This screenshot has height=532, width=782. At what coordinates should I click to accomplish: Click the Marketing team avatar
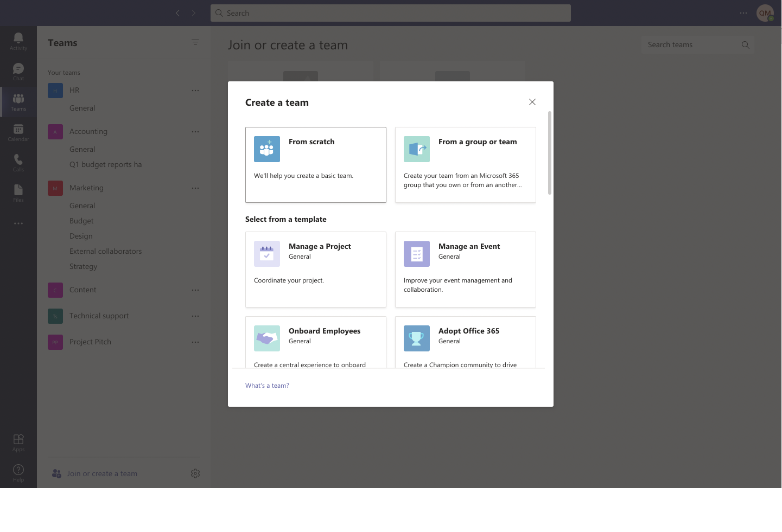point(55,188)
